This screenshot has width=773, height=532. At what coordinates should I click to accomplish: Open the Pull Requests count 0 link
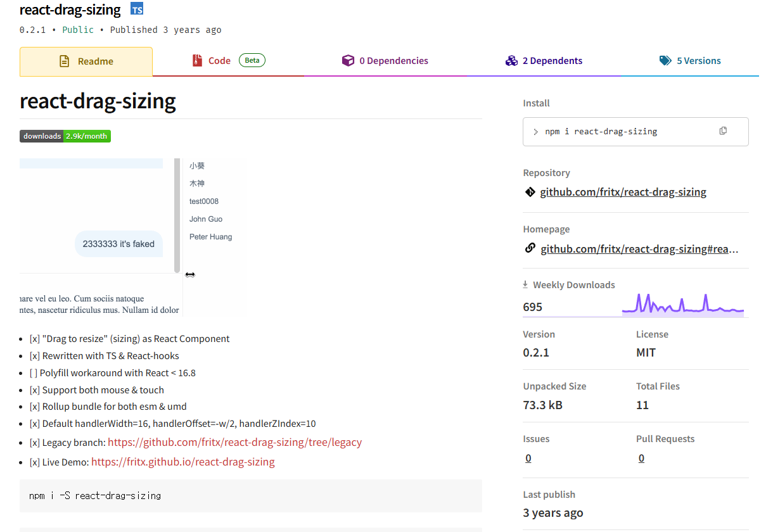(641, 458)
